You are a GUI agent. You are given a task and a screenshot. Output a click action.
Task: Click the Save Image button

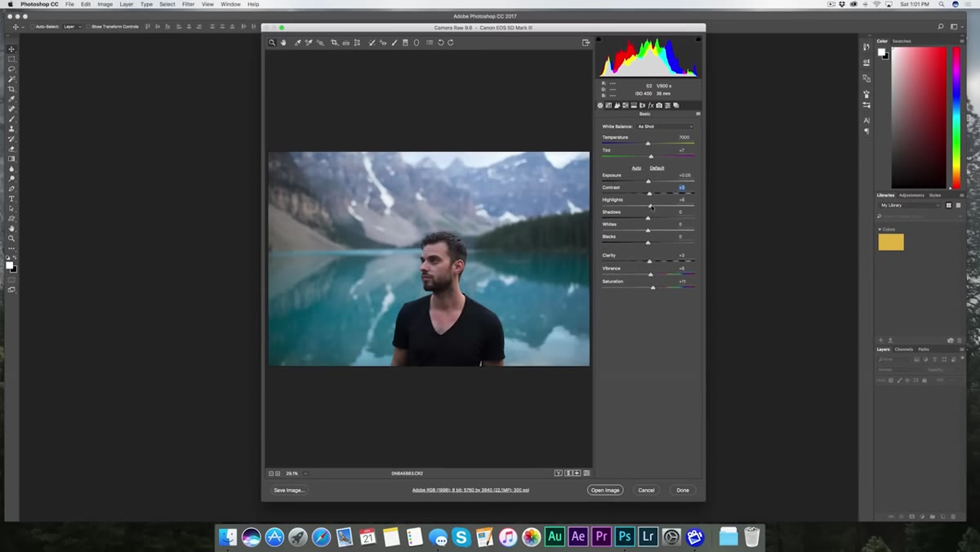pos(289,490)
